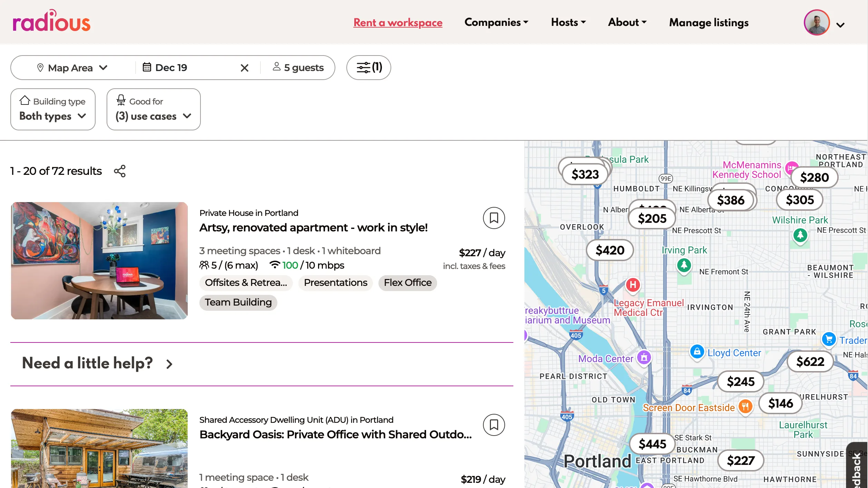The width and height of the screenshot is (868, 488).
Task: Bookmark the Artsy renovated apartment listing
Action: coord(494,218)
